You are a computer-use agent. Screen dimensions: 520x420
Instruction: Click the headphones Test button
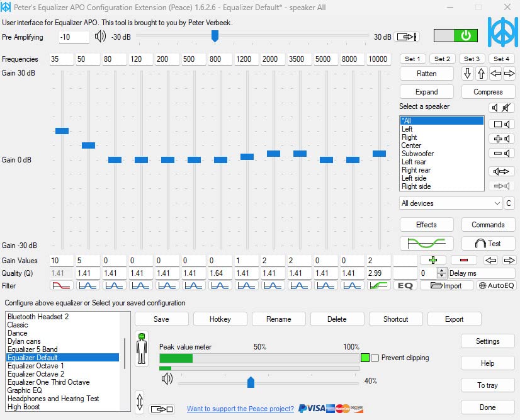[x=488, y=243]
